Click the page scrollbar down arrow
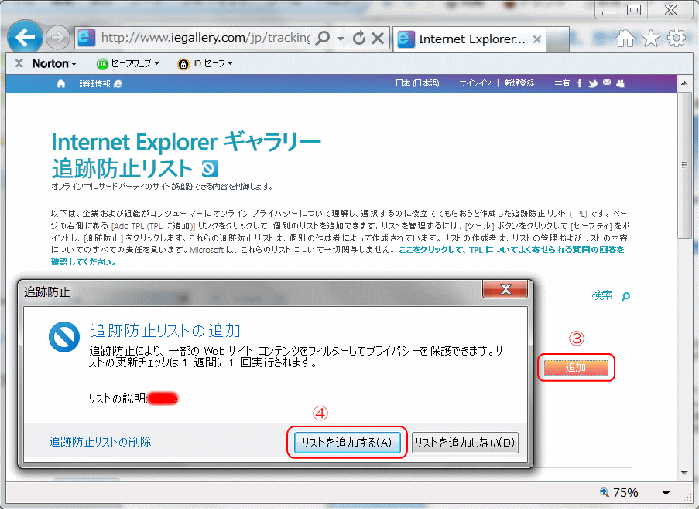The width and height of the screenshot is (699, 509). [x=684, y=472]
